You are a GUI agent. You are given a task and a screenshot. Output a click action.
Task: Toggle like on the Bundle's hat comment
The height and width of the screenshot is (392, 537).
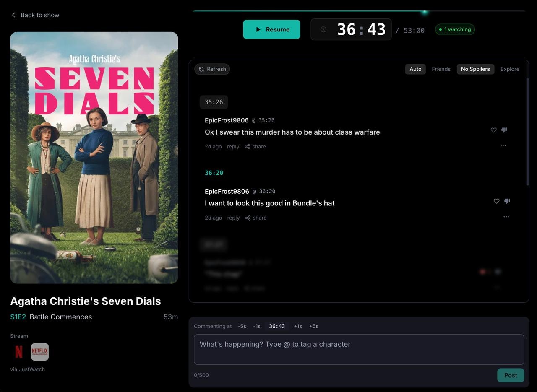coord(497,201)
